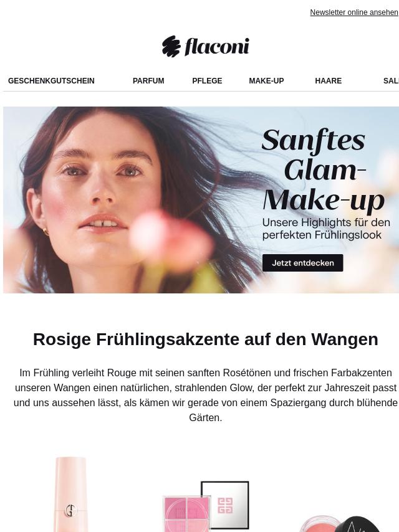The image size is (399, 532).
Task: Click the Sanftes Glam-Make-up banner headline
Action: tap(324, 169)
